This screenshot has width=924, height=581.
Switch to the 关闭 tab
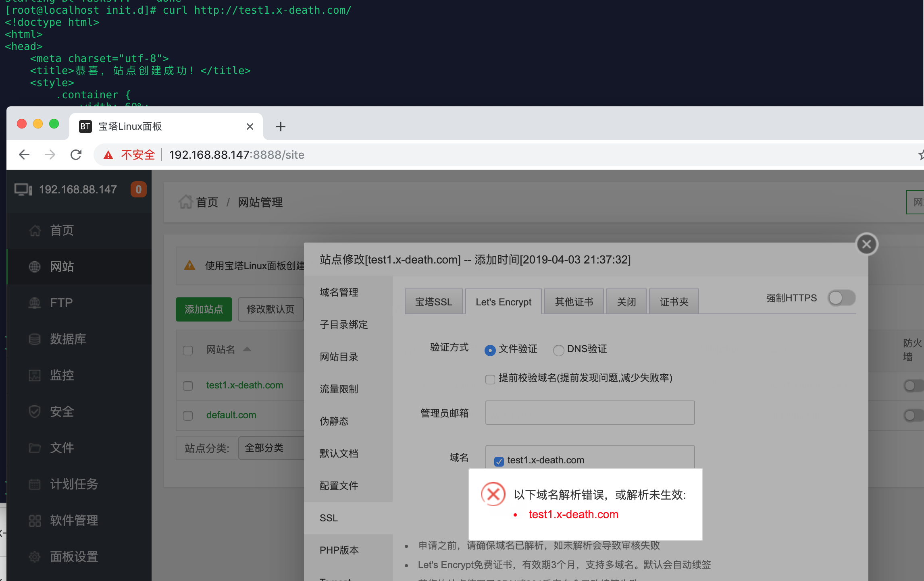click(626, 302)
